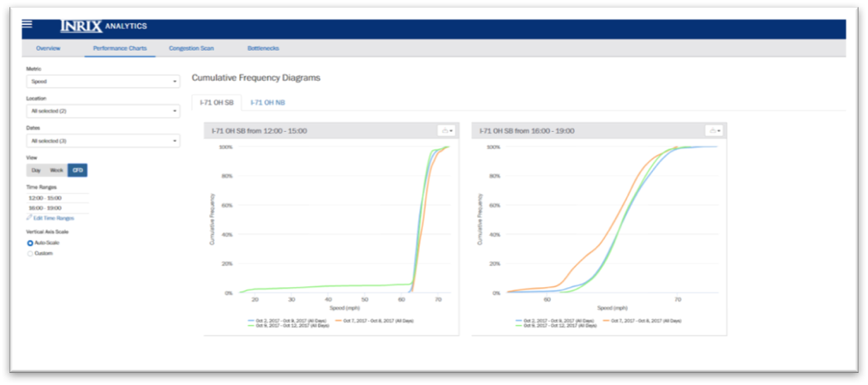Viewport: 868px width, 385px height.
Task: Toggle Oct 2 - Oct 9 legend in 16:00 chart
Action: tap(554, 320)
